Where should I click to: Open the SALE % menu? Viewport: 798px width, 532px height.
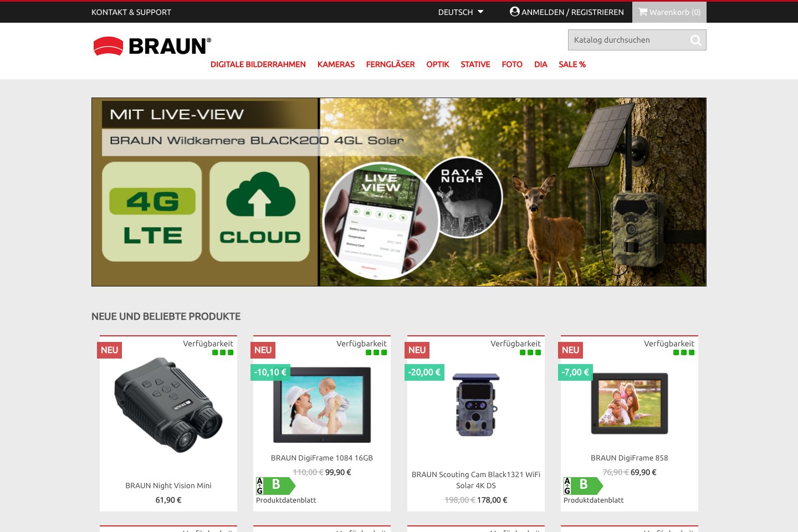(572, 64)
